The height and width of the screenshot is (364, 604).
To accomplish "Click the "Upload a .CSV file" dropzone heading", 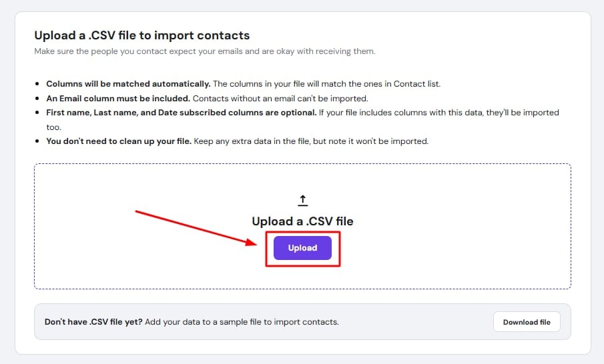I will [302, 221].
